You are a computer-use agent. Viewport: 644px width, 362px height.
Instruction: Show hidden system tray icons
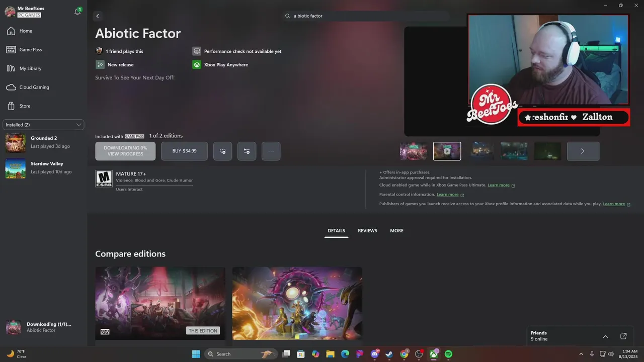click(581, 354)
